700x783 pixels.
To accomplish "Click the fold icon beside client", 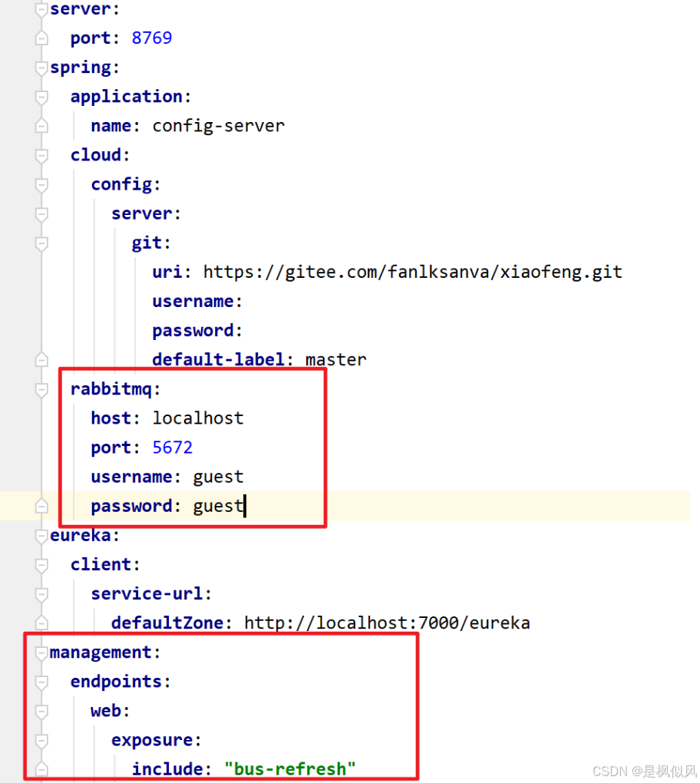I will point(41,564).
